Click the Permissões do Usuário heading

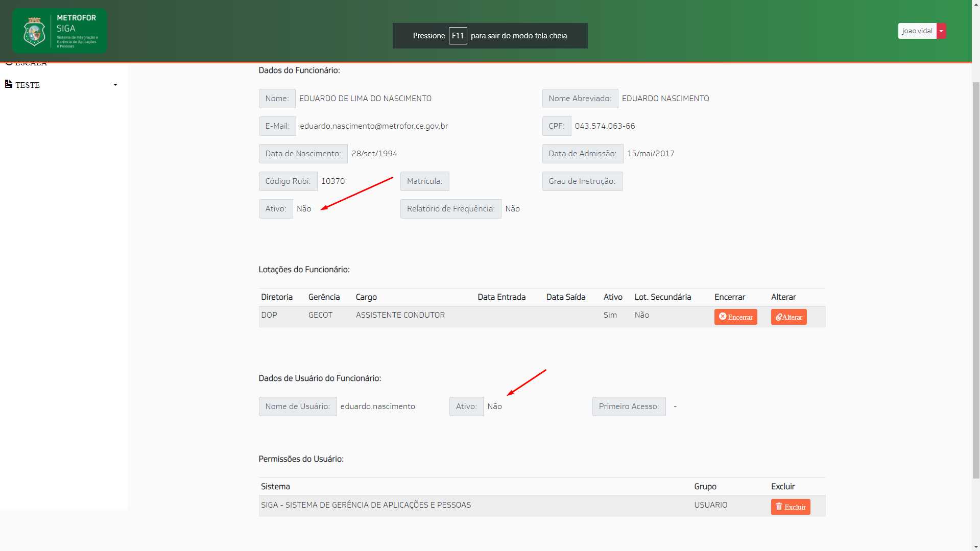[x=301, y=459]
